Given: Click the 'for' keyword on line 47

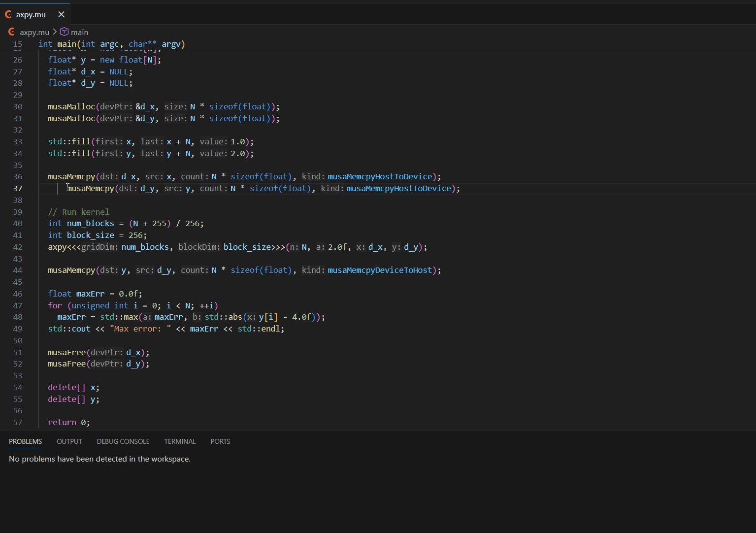Looking at the screenshot, I should coord(55,305).
